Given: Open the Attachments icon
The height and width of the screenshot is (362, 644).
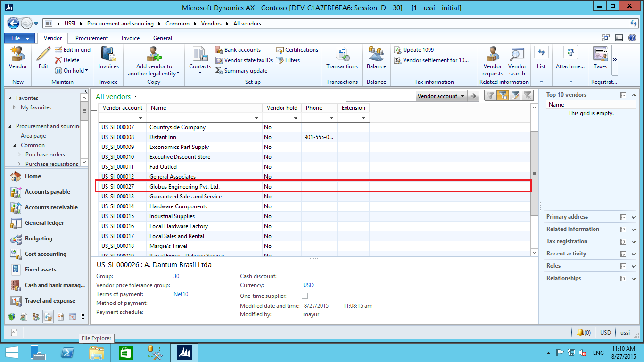Looking at the screenshot, I should point(570,53).
